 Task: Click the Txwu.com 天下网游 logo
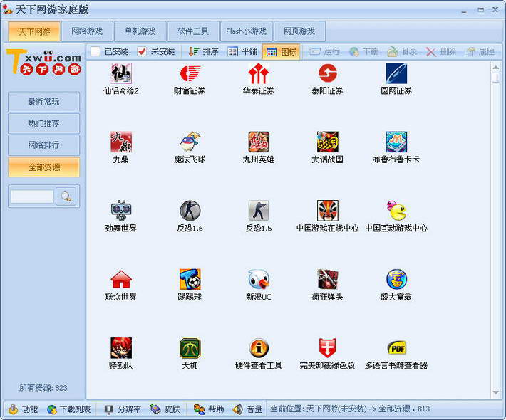tap(44, 62)
